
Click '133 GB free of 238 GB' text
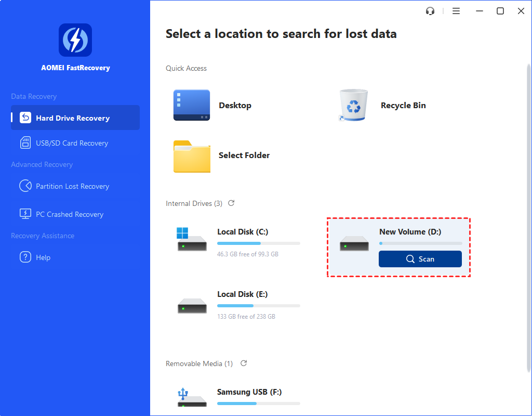[246, 317]
